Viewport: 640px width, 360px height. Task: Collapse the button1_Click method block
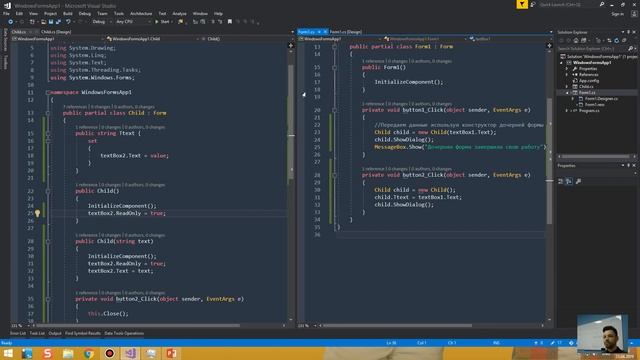(334, 110)
